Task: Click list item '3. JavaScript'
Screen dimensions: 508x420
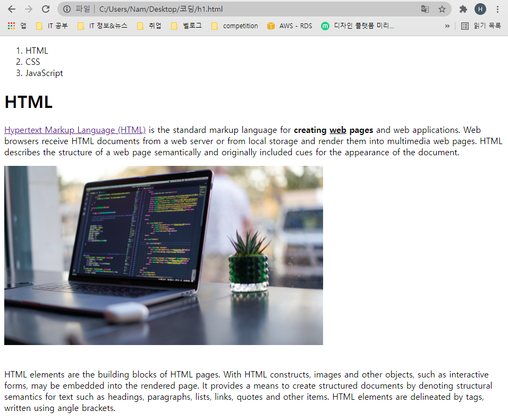Action: (39, 73)
